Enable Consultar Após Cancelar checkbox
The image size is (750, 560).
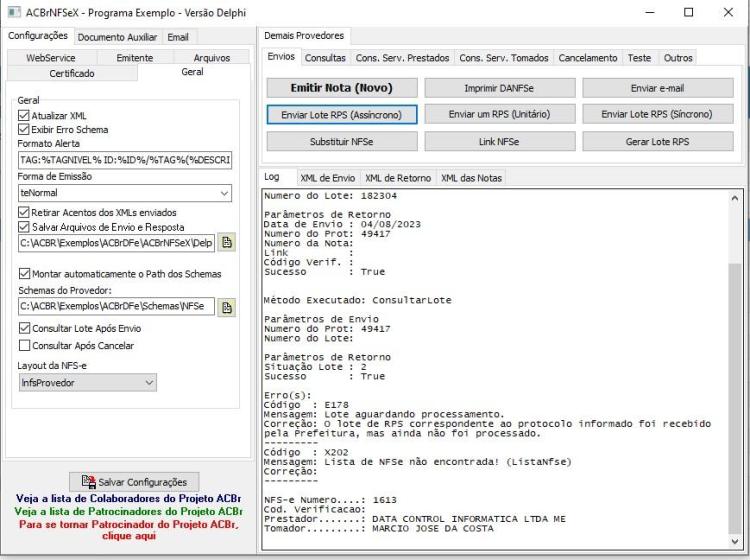point(24,345)
